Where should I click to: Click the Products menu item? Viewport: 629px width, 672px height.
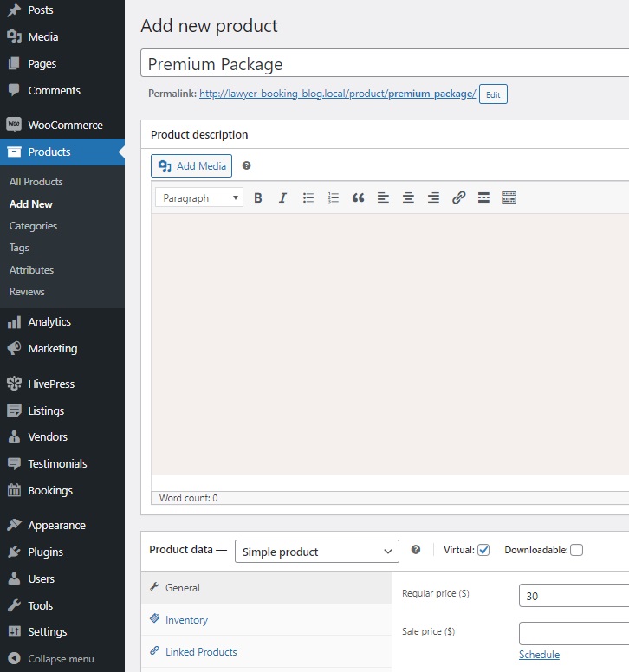coord(62,152)
